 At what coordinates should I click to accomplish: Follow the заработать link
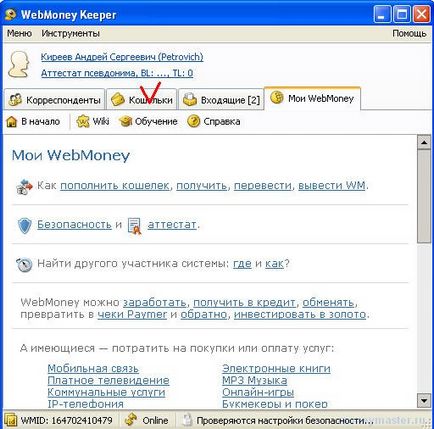coord(155,302)
